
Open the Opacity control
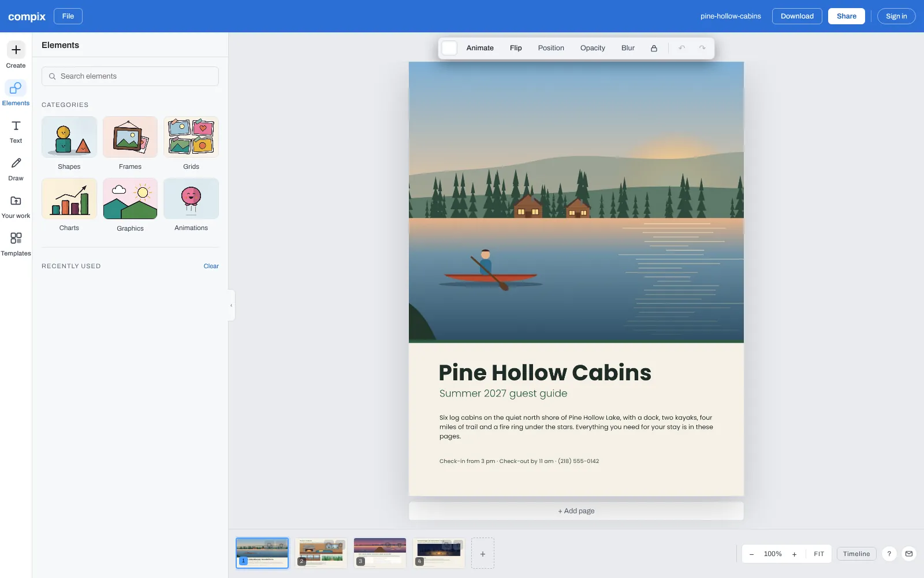click(593, 48)
